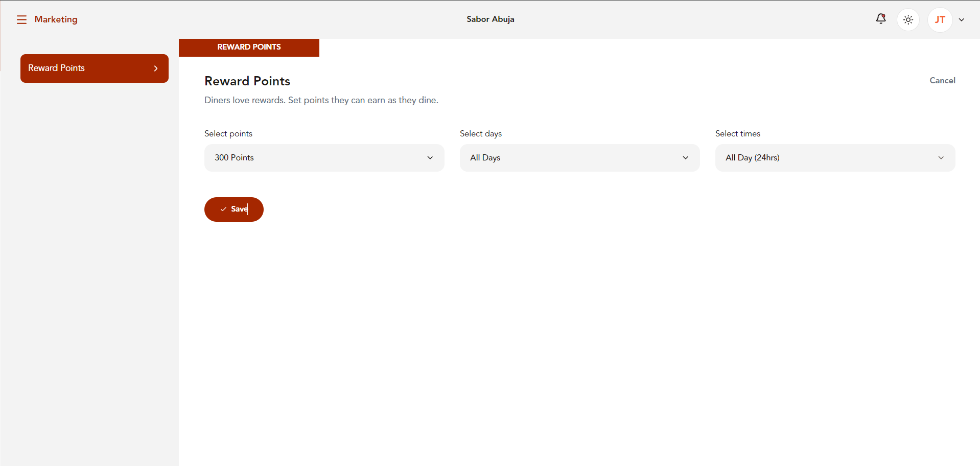This screenshot has width=980, height=466.
Task: Open the notifications bell
Action: pyautogui.click(x=881, y=19)
